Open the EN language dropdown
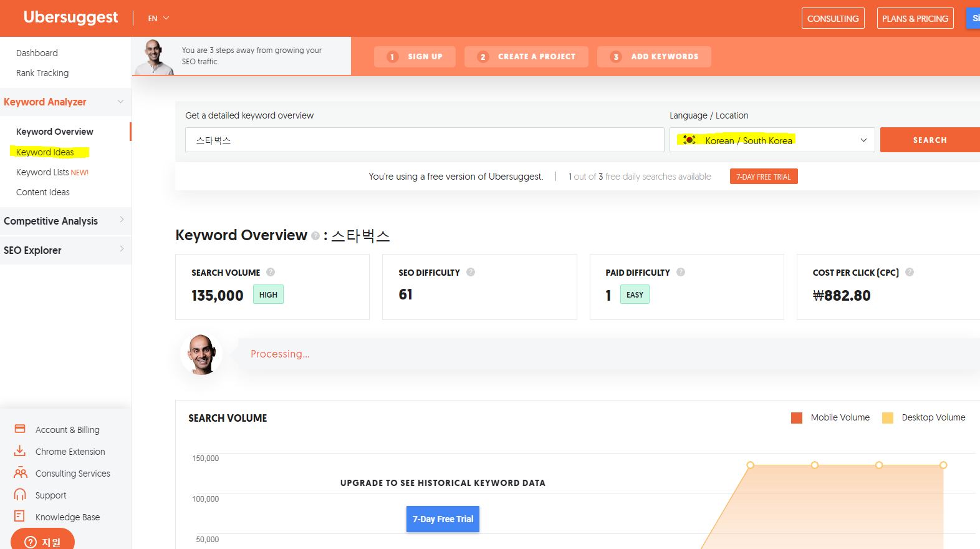Screen dimensions: 980x549 158,19
